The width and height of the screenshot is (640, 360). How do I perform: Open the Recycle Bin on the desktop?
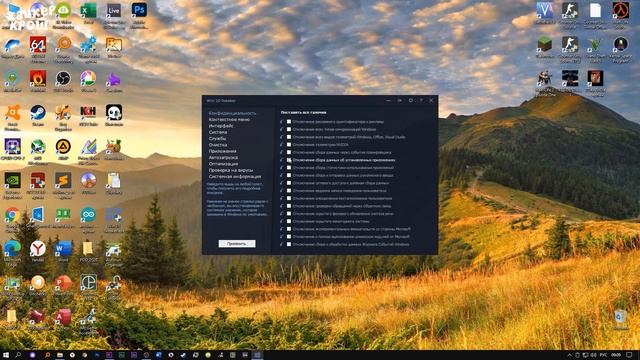pyautogui.click(x=620, y=318)
